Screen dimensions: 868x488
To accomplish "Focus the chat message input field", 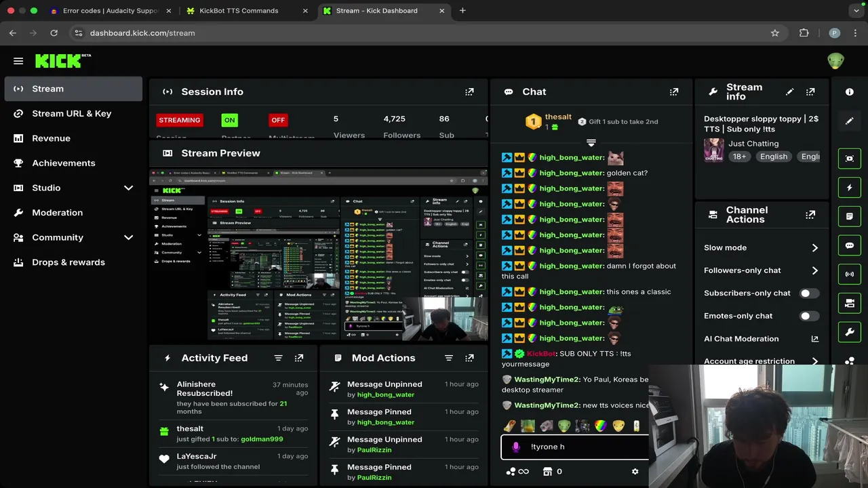I will (574, 447).
